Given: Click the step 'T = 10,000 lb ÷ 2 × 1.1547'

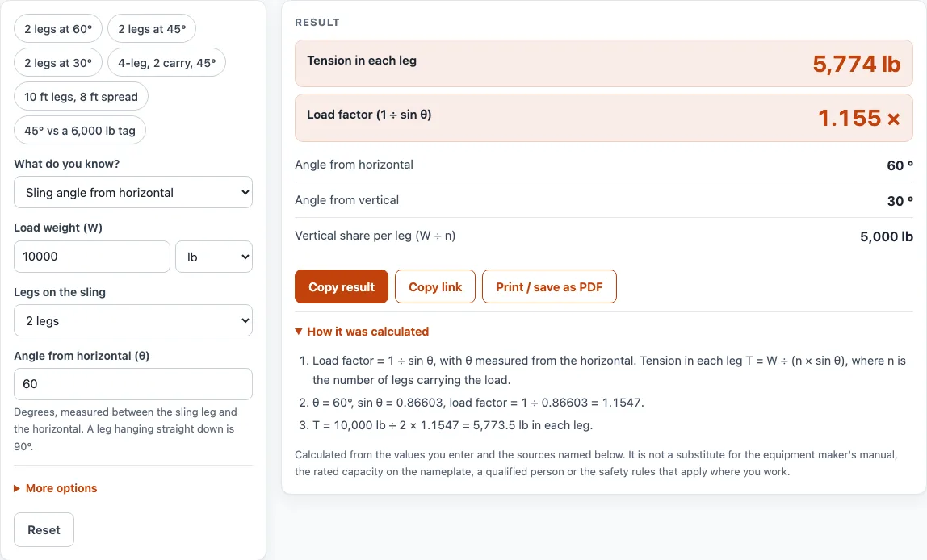Looking at the screenshot, I should [x=452, y=425].
